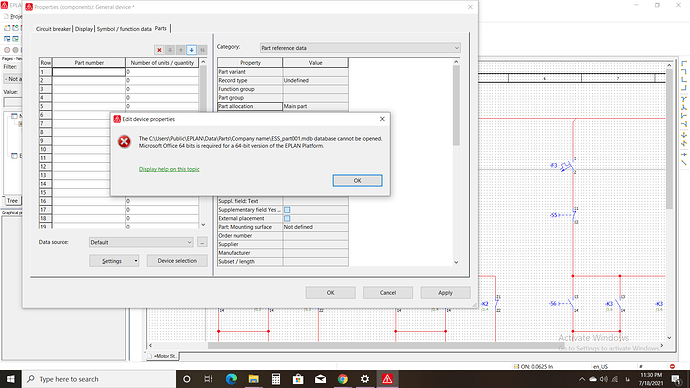
Task: Click the Part number cell in row 1
Action: 89,72
